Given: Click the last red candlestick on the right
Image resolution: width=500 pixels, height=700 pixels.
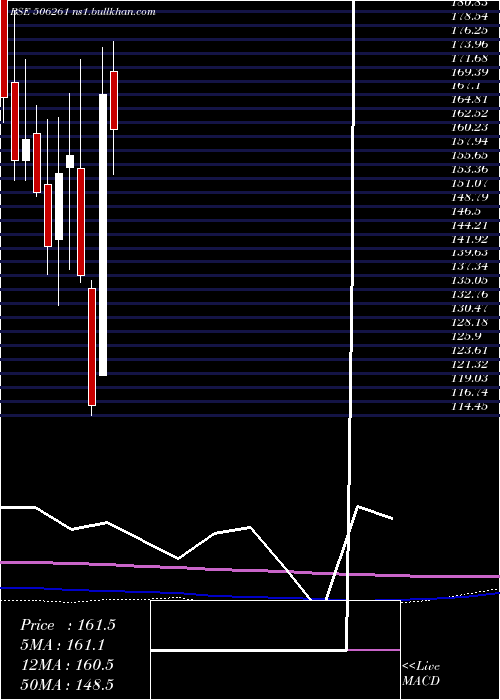Looking at the screenshot, I should [x=114, y=100].
